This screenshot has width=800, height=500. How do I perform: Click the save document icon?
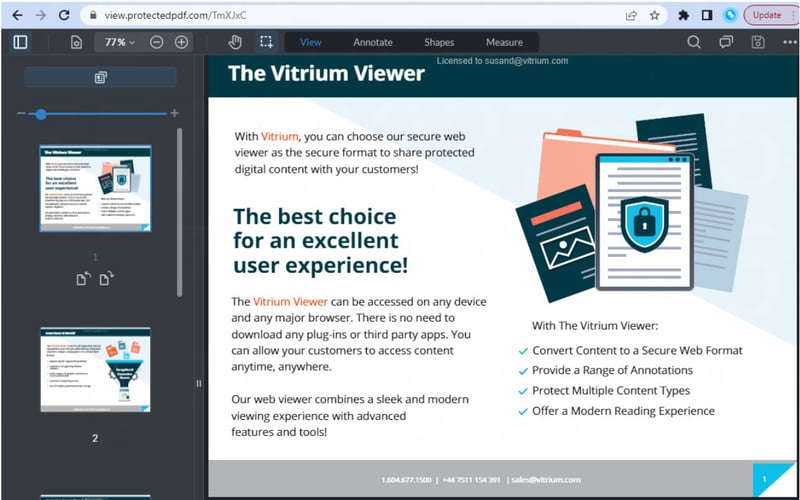[x=758, y=42]
